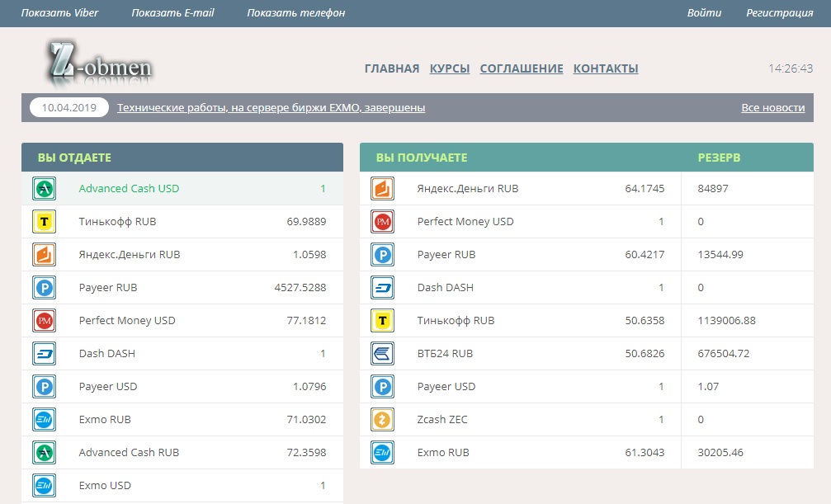831x504 pixels.
Task: Click Яндекс.Деньги RUB icon under ВЫ ПОЛУЧАЕТЕ
Action: [x=382, y=189]
